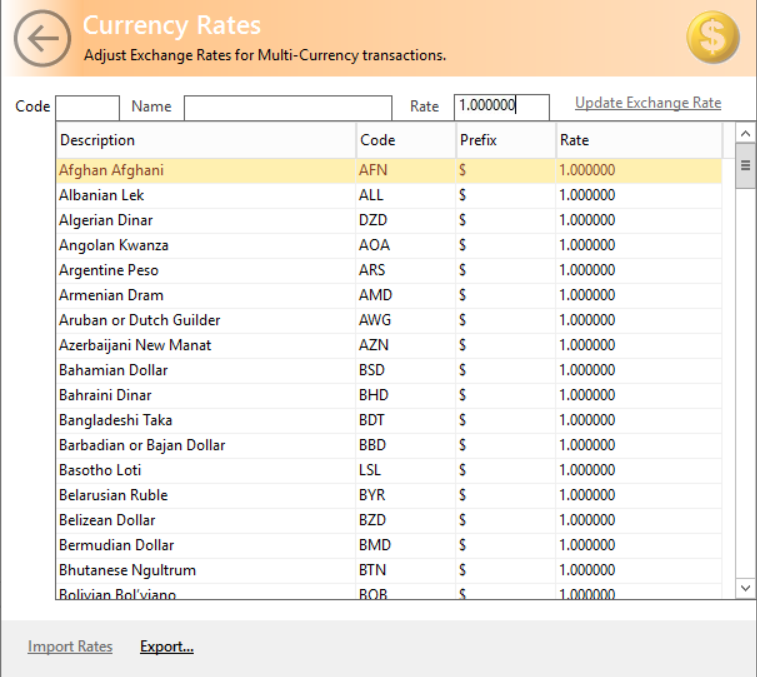Select the Barbadian or Bajan Dollar row
Screen dimensions: 757x677
[x=389, y=445]
